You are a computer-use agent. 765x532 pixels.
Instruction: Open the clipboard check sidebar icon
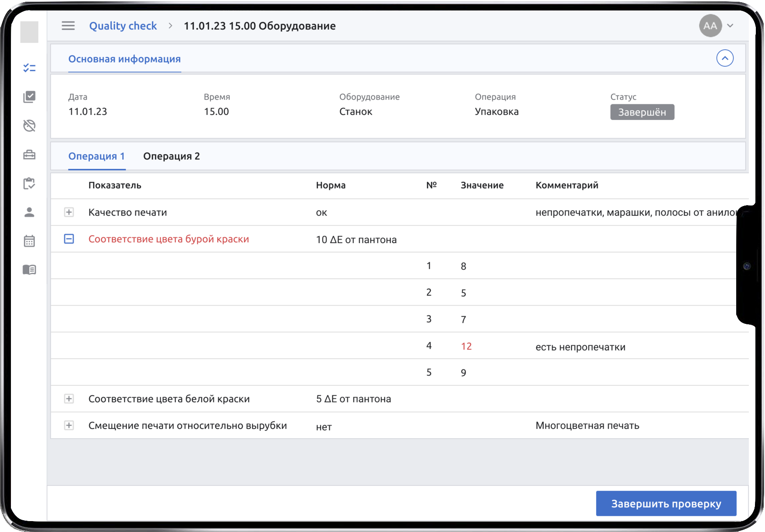pyautogui.click(x=29, y=183)
